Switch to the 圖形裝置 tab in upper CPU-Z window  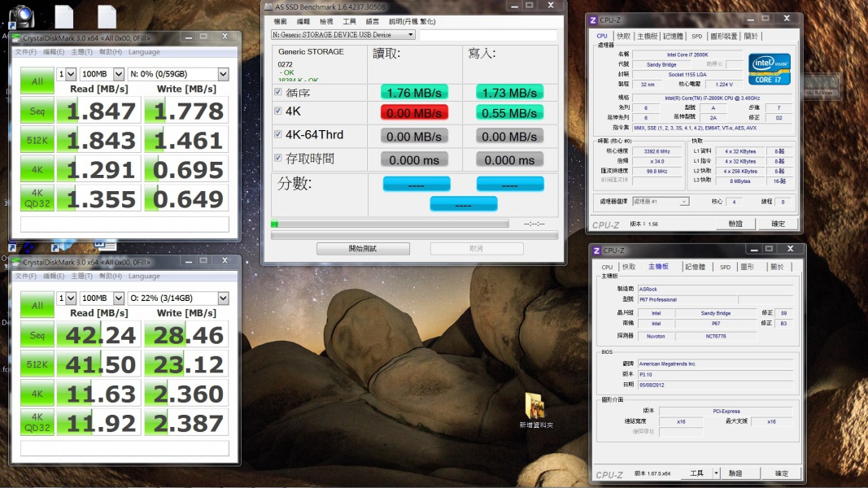coord(723,36)
